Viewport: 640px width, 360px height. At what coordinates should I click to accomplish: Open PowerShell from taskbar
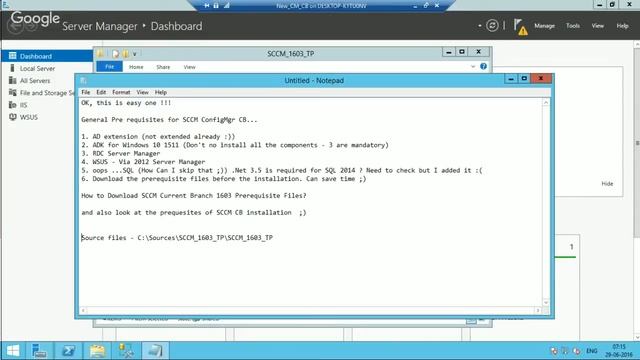[68, 351]
